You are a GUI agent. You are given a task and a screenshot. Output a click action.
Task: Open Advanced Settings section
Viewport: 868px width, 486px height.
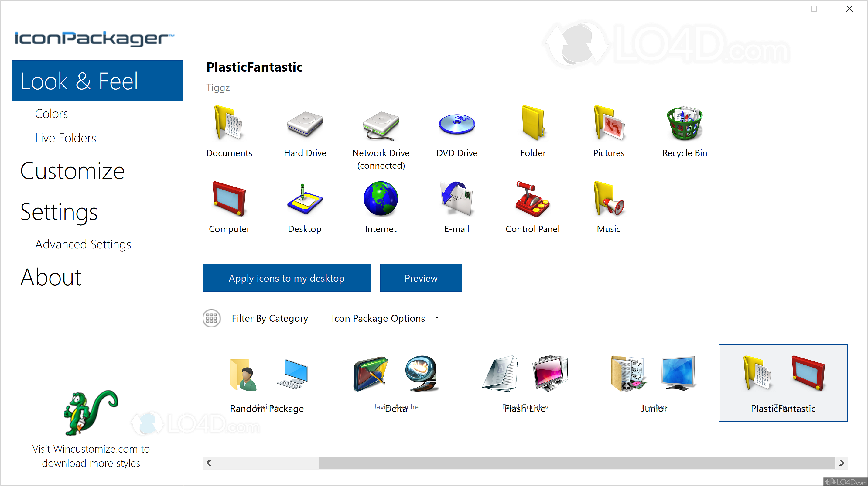(x=84, y=243)
